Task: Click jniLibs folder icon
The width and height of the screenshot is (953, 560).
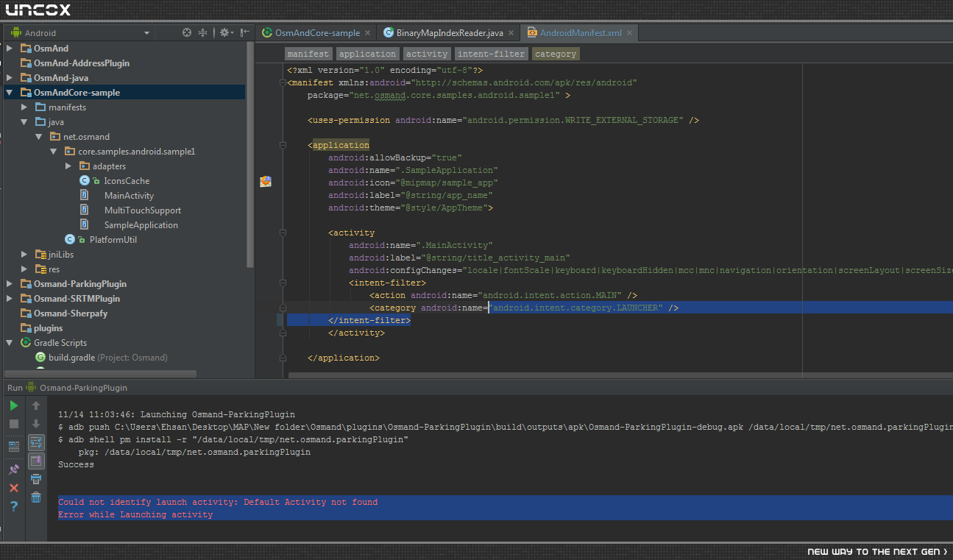Action: click(41, 254)
